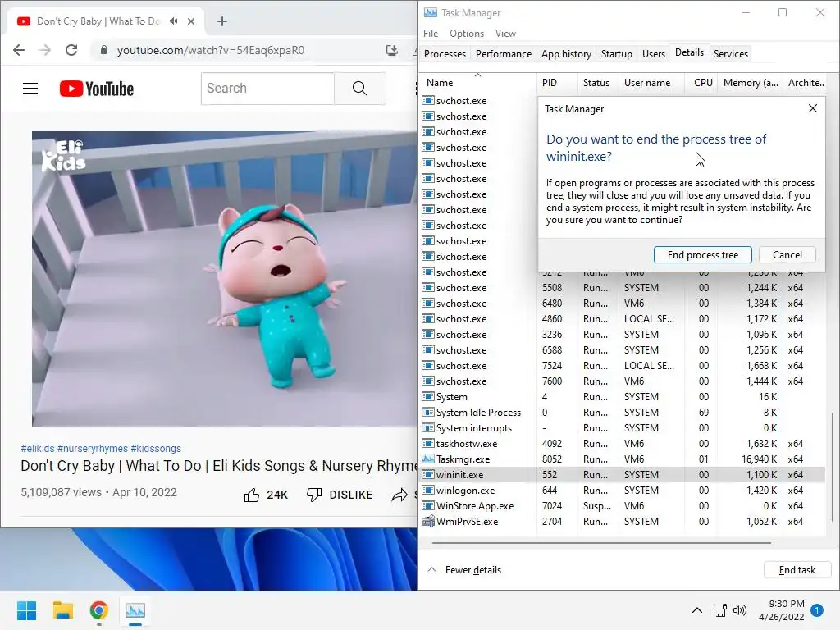Cancel the end process dialog
Image resolution: width=840 pixels, height=630 pixels.
click(x=787, y=255)
